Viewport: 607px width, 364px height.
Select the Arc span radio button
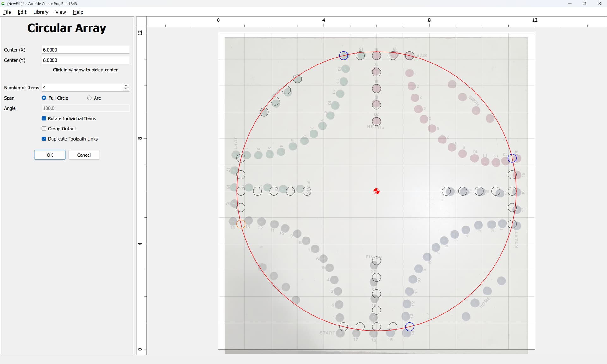tap(89, 98)
